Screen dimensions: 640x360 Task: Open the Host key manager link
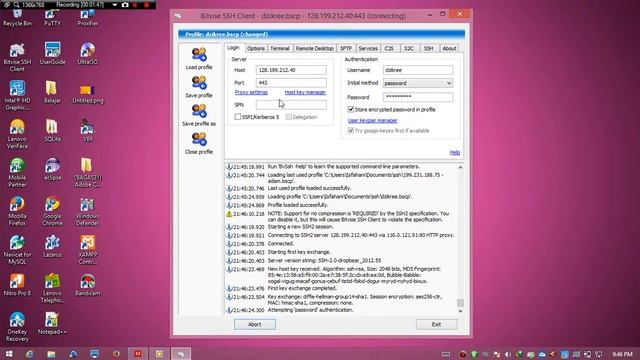coord(305,92)
